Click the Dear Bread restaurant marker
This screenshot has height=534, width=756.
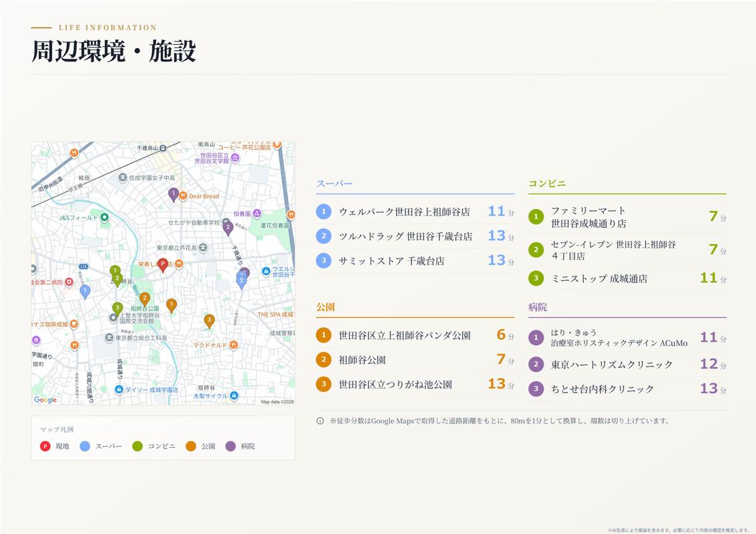[183, 196]
